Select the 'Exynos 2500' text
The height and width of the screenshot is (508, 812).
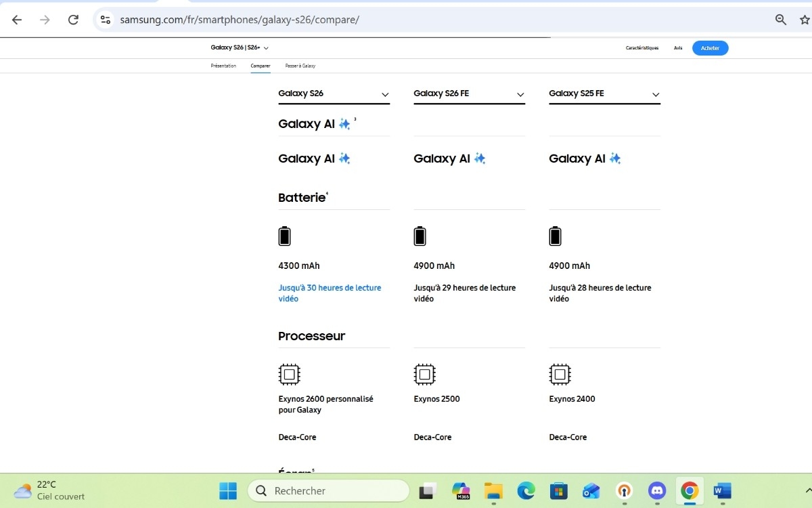tap(436, 399)
